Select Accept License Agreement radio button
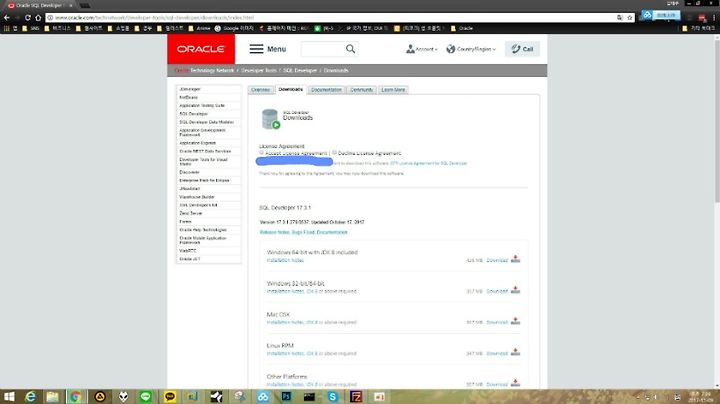The image size is (720, 404). click(261, 153)
